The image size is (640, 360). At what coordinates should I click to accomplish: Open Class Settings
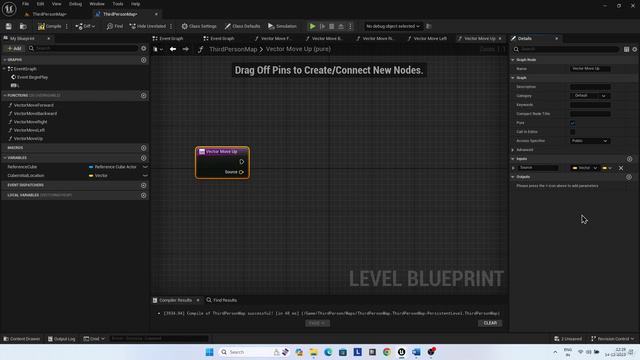coord(199,26)
